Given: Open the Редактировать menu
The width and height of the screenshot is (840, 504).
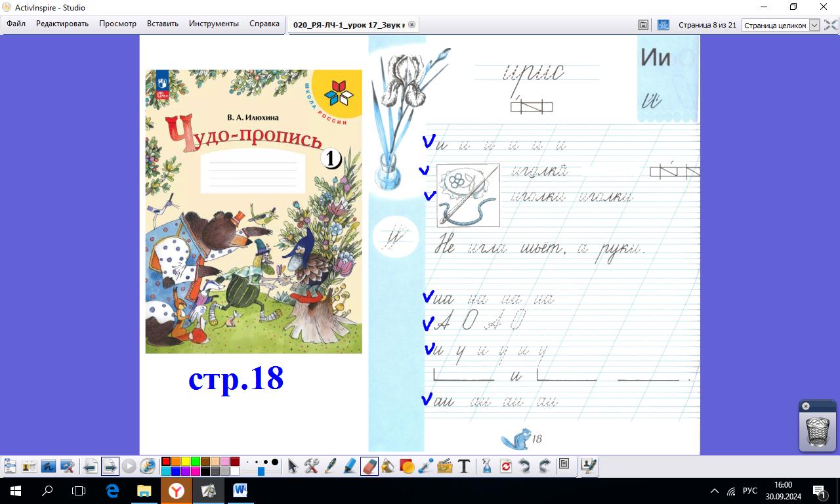Looking at the screenshot, I should click(62, 24).
